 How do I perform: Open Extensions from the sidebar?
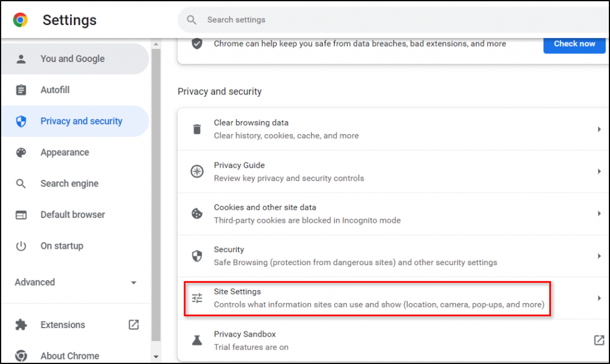[62, 325]
